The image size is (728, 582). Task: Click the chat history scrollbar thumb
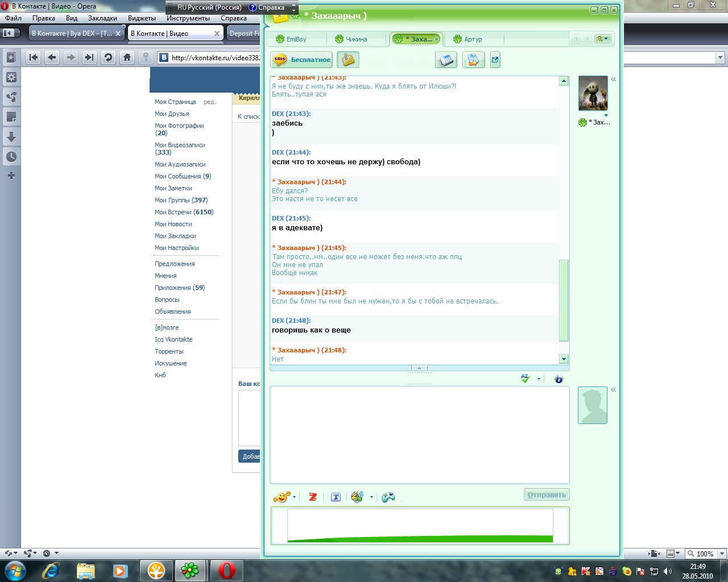click(x=564, y=300)
